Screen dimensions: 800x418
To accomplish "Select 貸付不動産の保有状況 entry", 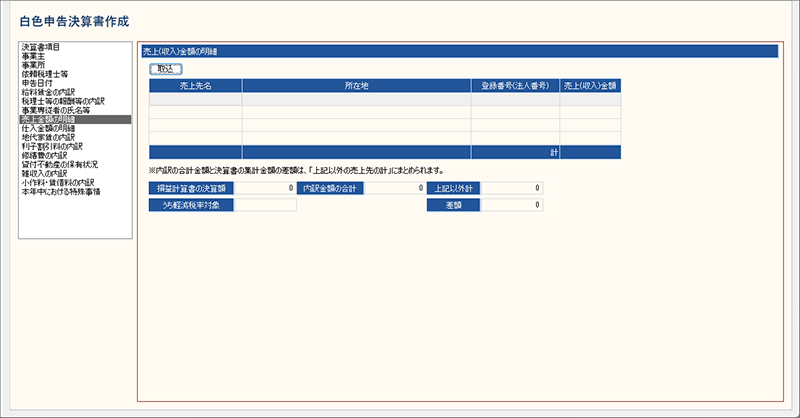I will pos(58,164).
